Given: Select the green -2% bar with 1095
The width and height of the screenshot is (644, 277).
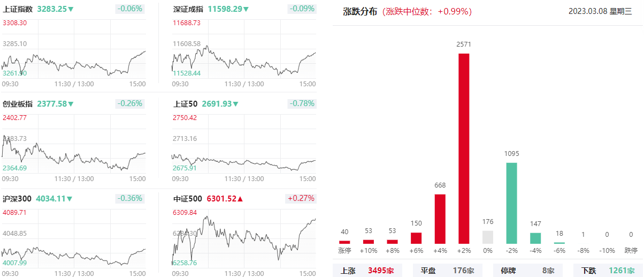Looking at the screenshot, I should [x=511, y=203].
